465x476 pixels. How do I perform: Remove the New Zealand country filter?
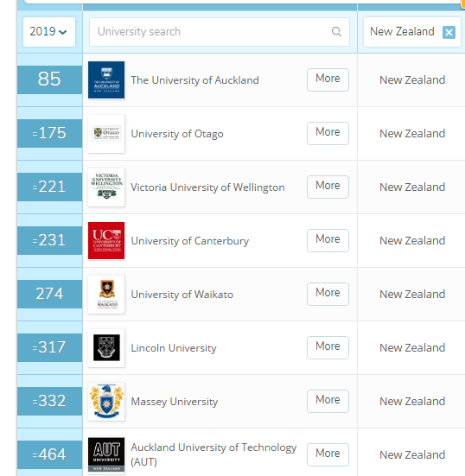[449, 32]
